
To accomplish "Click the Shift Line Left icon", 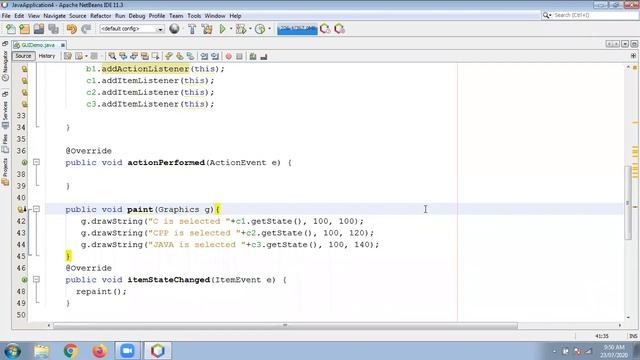I will [x=204, y=56].
